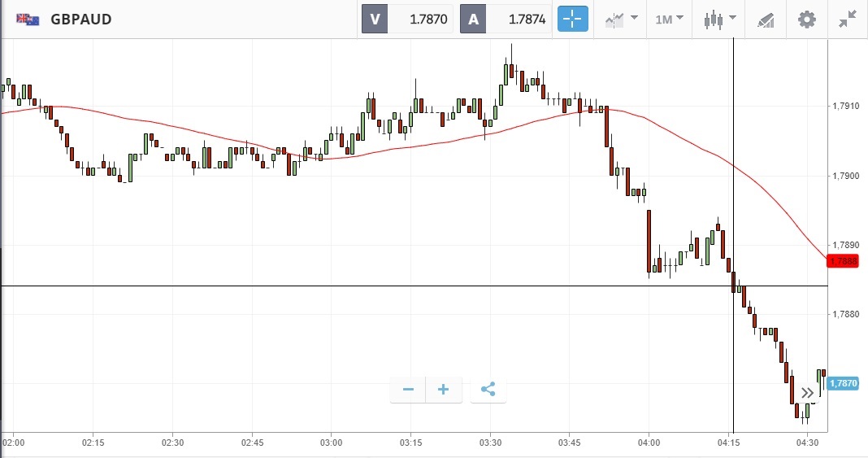Select the drawing tools icon

[766, 19]
